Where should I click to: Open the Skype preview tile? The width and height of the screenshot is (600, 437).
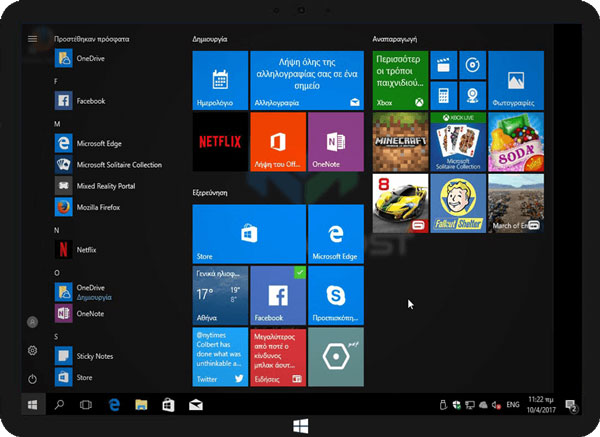336,295
